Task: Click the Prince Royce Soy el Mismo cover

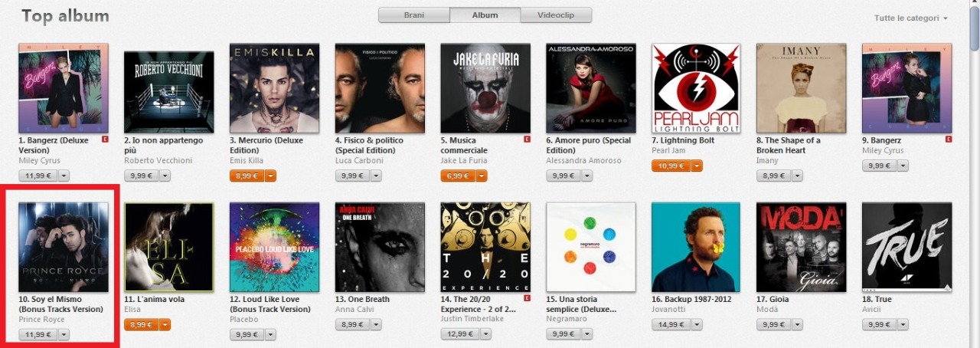Action: (64, 247)
